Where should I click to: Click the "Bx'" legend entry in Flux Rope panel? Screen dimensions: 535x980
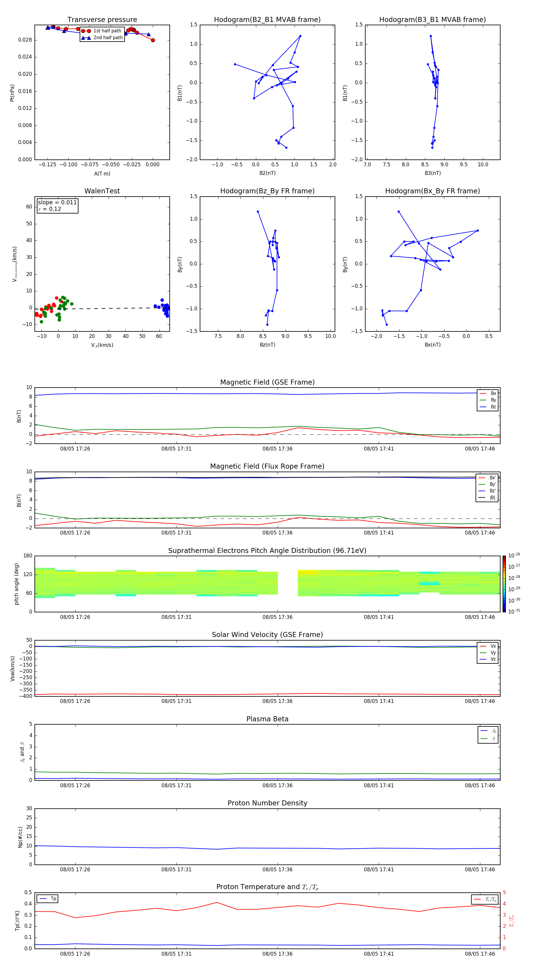[487, 478]
